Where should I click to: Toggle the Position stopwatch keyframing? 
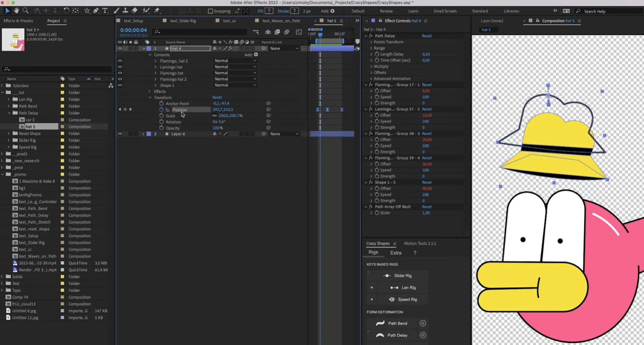coord(161,109)
